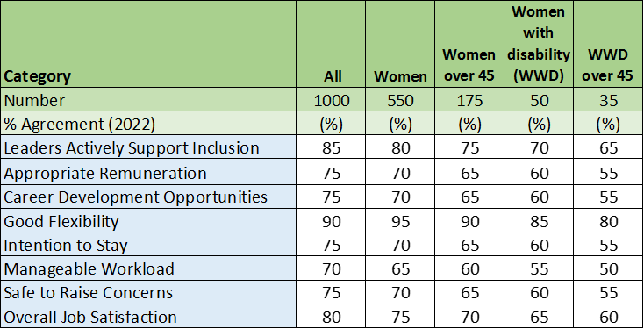Image resolution: width=644 pixels, height=329 pixels.
Task: Click the Appropriate Remuneration label cell
Action: pos(148,172)
